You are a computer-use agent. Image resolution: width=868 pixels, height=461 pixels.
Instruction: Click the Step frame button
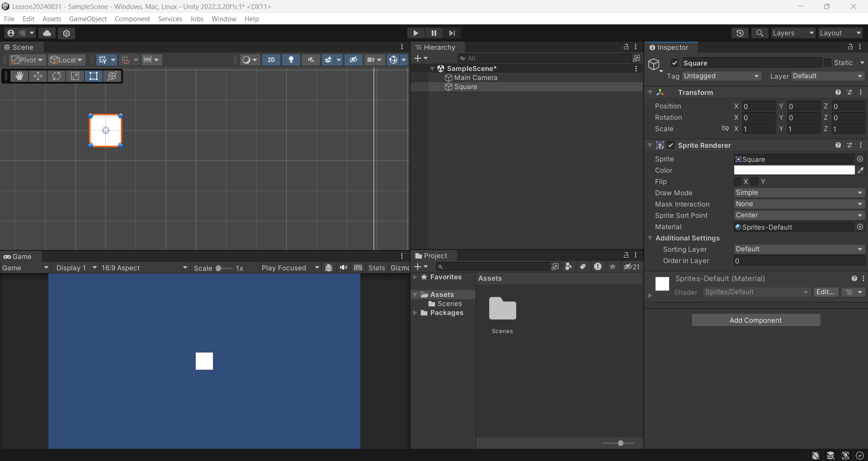point(452,33)
